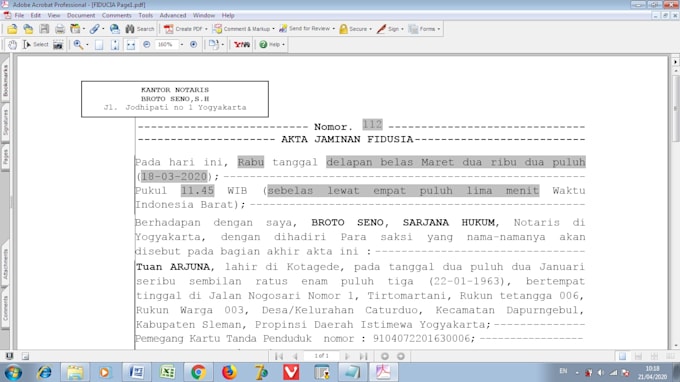Open the zoom percentage dropdown arrow

click(182, 45)
